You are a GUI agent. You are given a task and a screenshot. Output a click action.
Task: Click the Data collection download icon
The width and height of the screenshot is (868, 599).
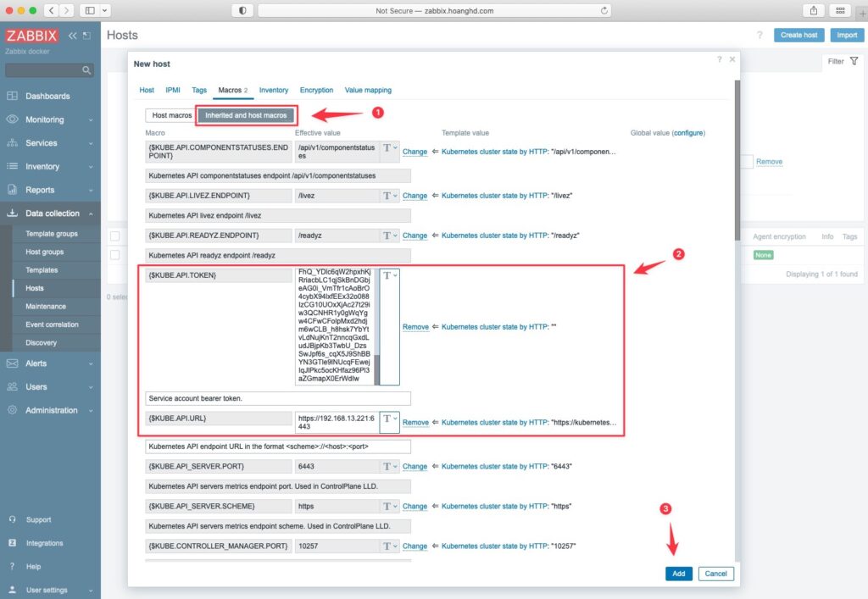click(12, 213)
